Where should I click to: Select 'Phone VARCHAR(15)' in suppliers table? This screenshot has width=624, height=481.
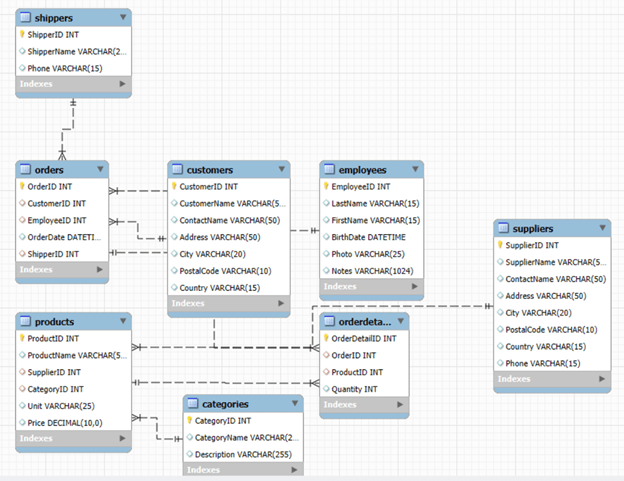click(543, 363)
